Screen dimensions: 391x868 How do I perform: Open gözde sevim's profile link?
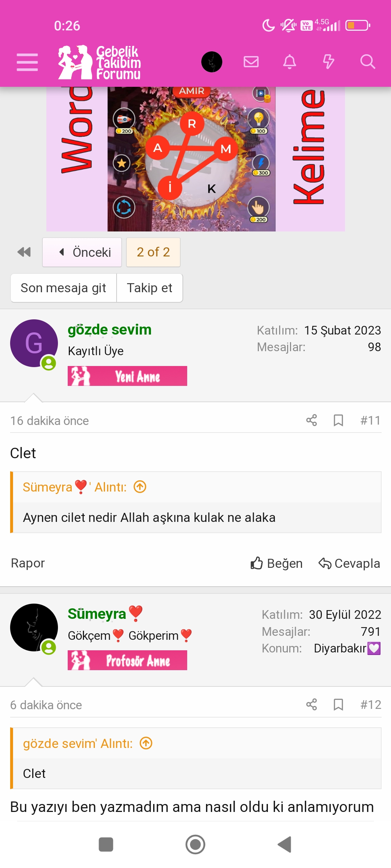(x=109, y=329)
